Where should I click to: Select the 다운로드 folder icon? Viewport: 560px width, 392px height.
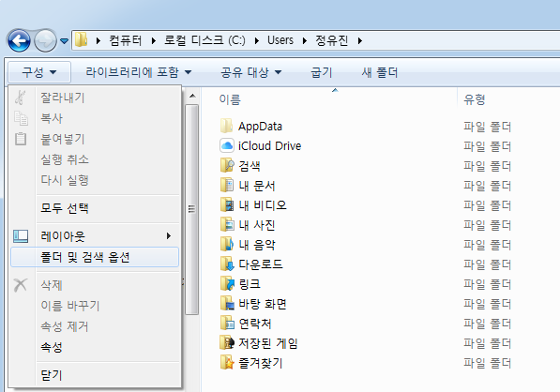click(227, 264)
